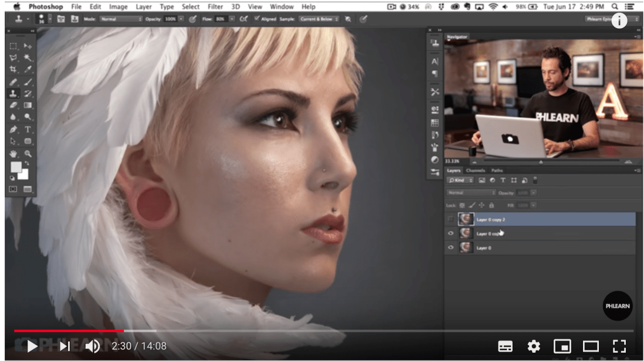Click the foreground color swatch
Viewport: 644px width, 361px height.
(x=16, y=166)
